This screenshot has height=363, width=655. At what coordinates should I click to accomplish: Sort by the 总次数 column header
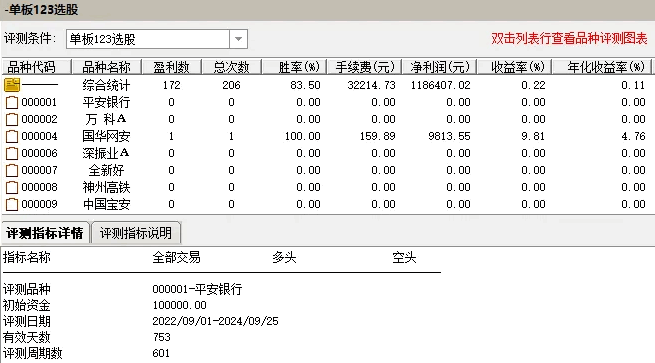[231, 67]
